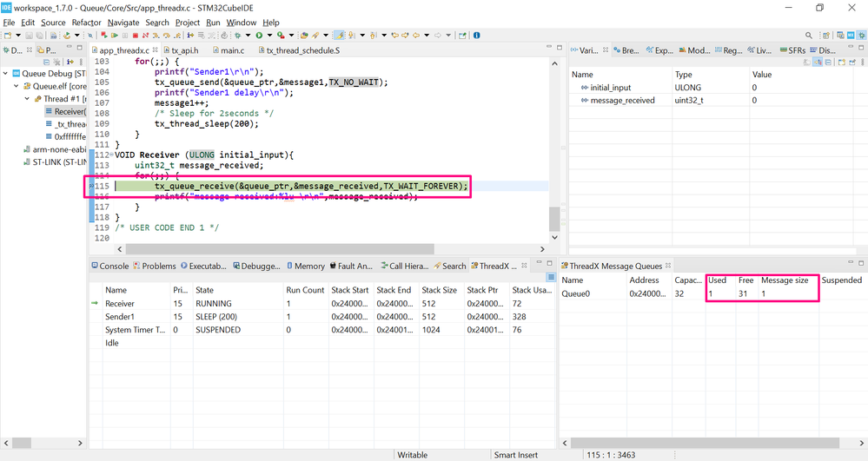This screenshot has width=868, height=461.
Task: Open the Refactor menu
Action: [86, 23]
